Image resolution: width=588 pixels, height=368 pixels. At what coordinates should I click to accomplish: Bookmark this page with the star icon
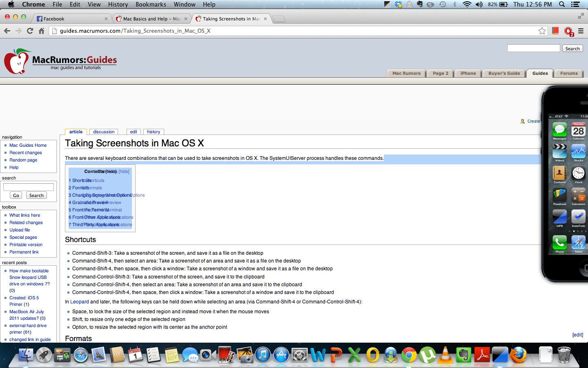coord(542,31)
